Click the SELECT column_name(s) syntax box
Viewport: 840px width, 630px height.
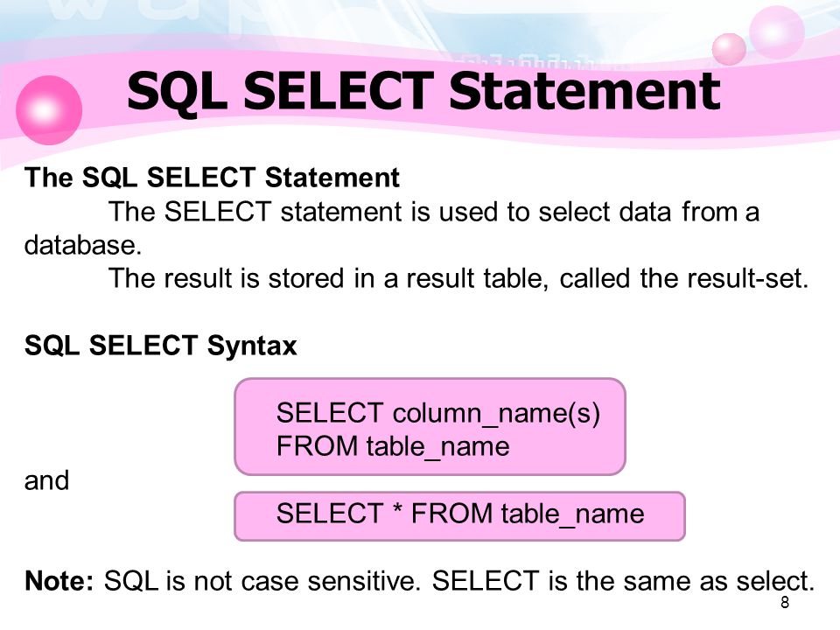tap(430, 427)
